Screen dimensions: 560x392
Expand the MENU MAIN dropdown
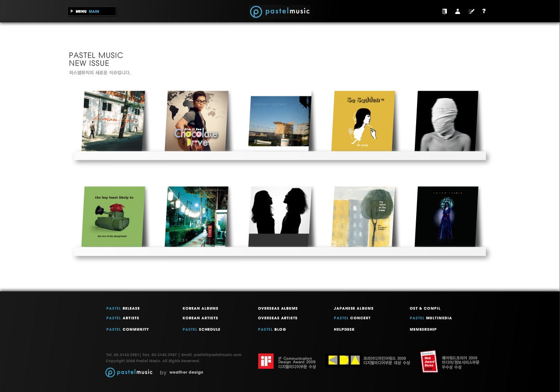click(x=92, y=11)
